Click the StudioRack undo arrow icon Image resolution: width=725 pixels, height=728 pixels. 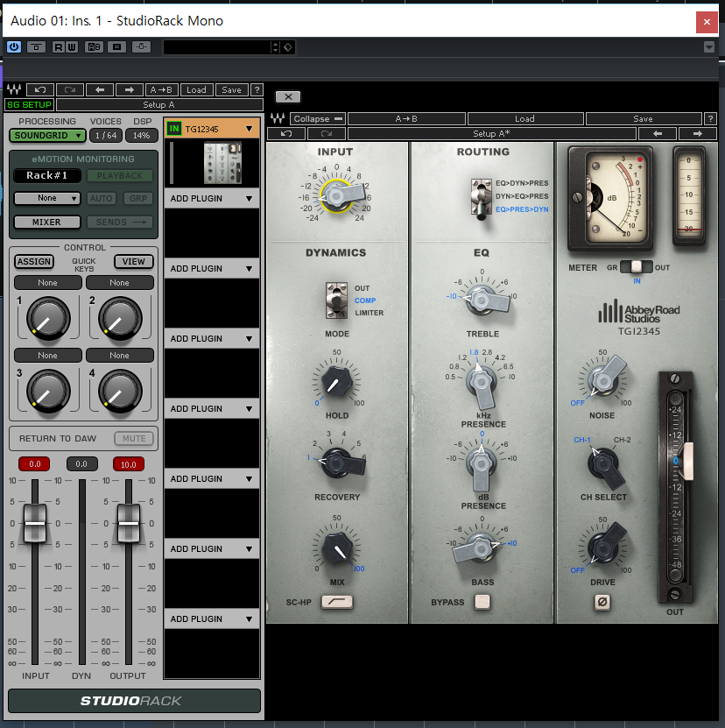40,89
